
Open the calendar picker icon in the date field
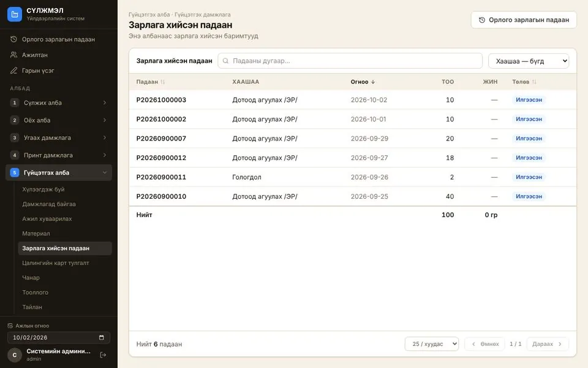[x=101, y=337]
